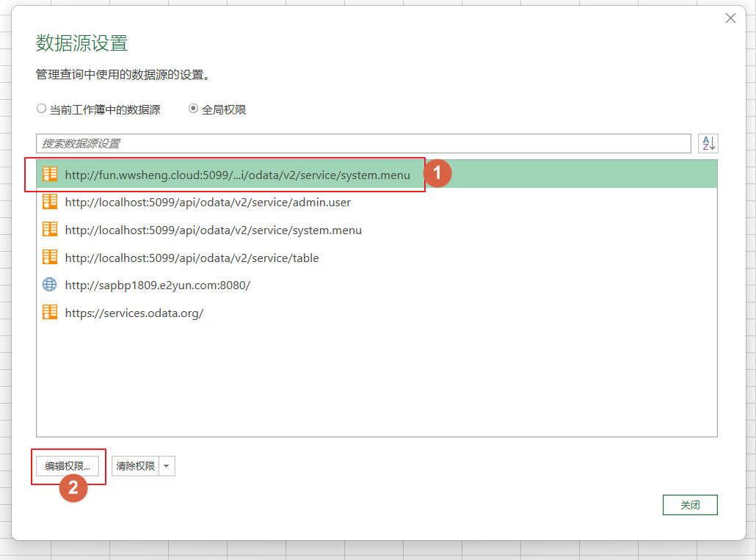This screenshot has height=560, width=756.
Task: Choose the localhost service/table data source
Action: pyautogui.click(x=192, y=258)
